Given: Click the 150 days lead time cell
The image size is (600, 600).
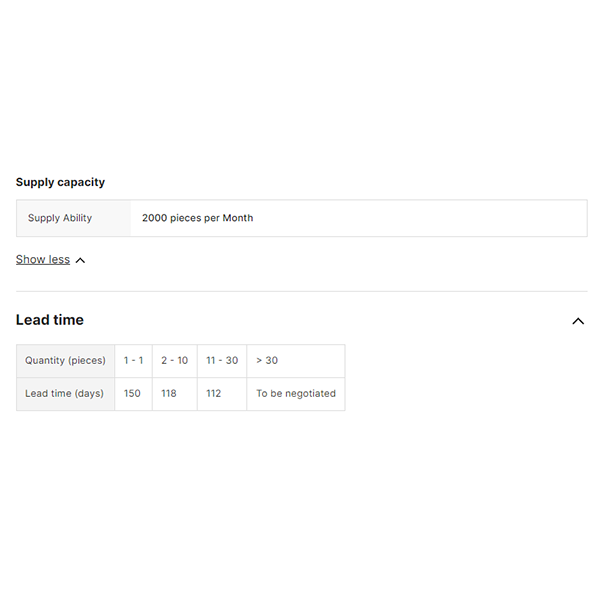Looking at the screenshot, I should [133, 393].
